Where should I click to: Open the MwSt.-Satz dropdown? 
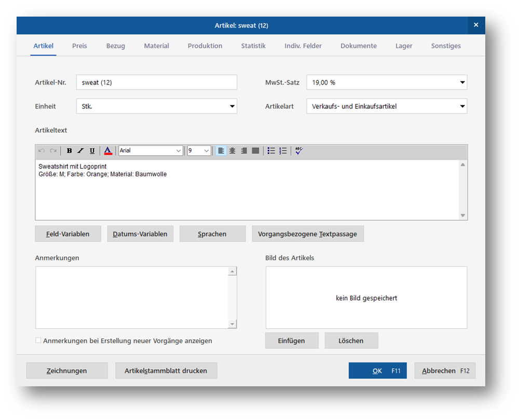[x=462, y=82]
